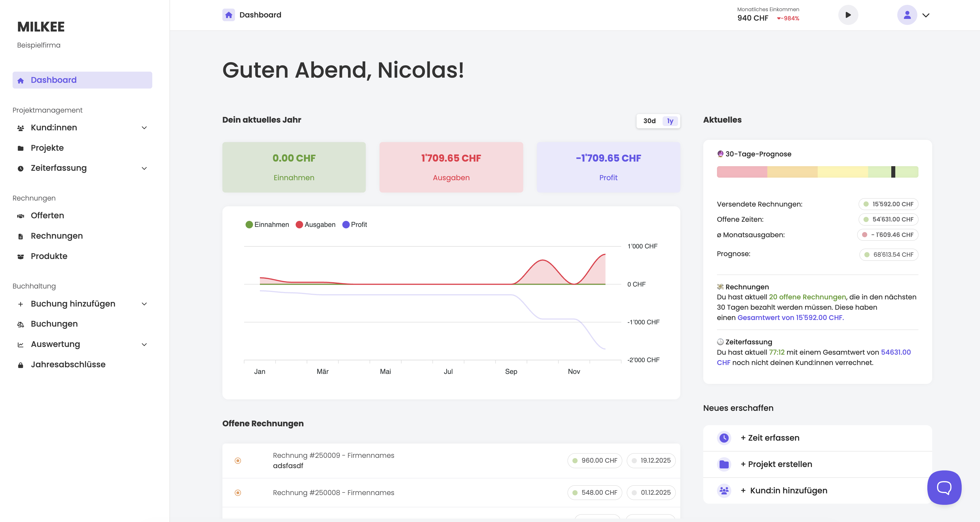980x522 pixels.
Task: Open invoice Rechnung #250009 row
Action: coord(333,455)
